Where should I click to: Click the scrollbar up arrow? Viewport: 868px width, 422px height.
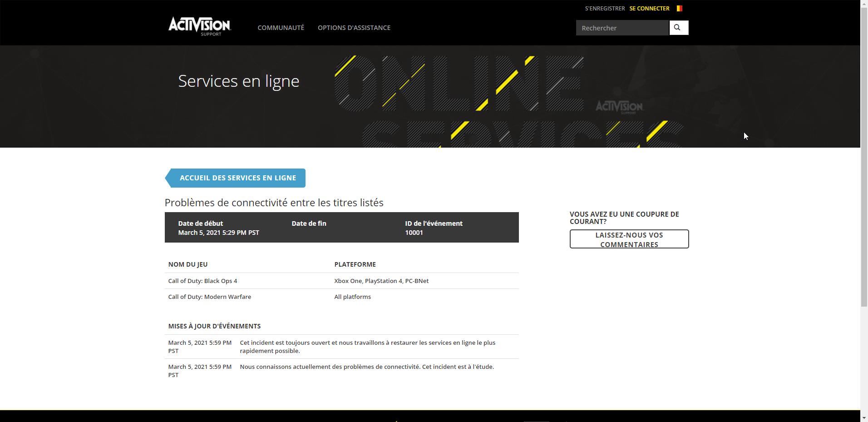tap(864, 3)
